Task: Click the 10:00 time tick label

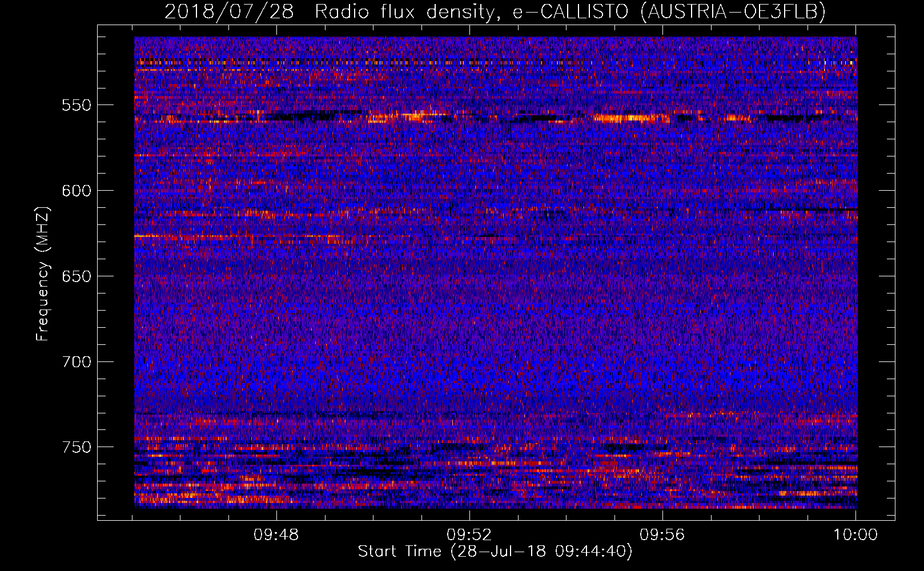Action: [855, 535]
